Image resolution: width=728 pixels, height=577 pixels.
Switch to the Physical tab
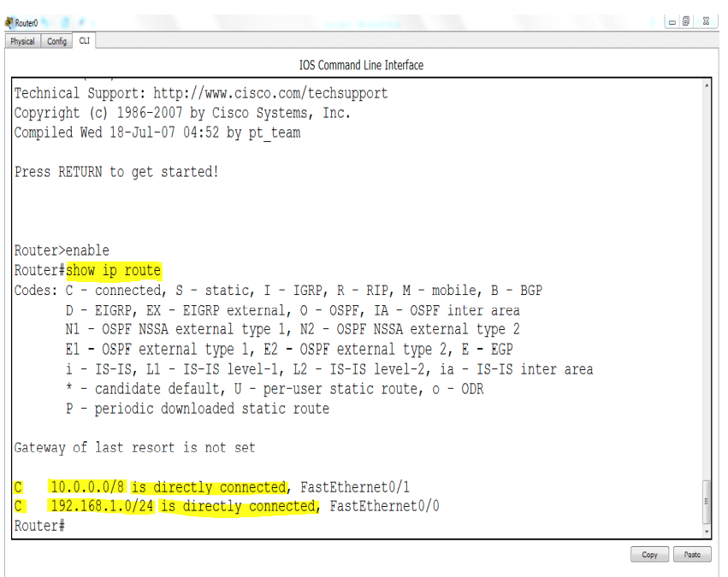(x=22, y=41)
